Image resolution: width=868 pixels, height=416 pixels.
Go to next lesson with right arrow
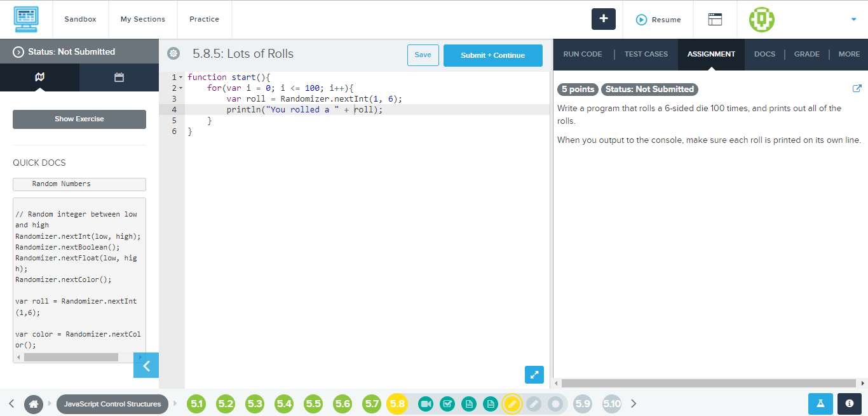click(x=634, y=404)
